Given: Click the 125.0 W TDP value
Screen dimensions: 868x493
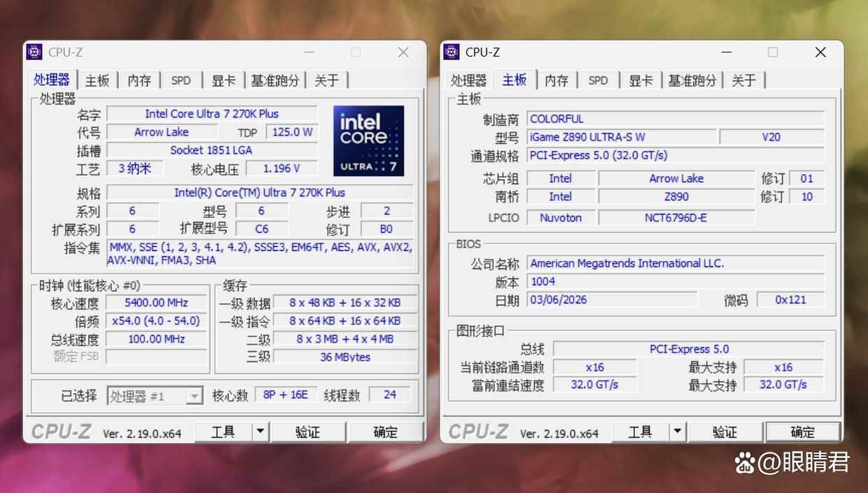Looking at the screenshot, I should [x=291, y=132].
